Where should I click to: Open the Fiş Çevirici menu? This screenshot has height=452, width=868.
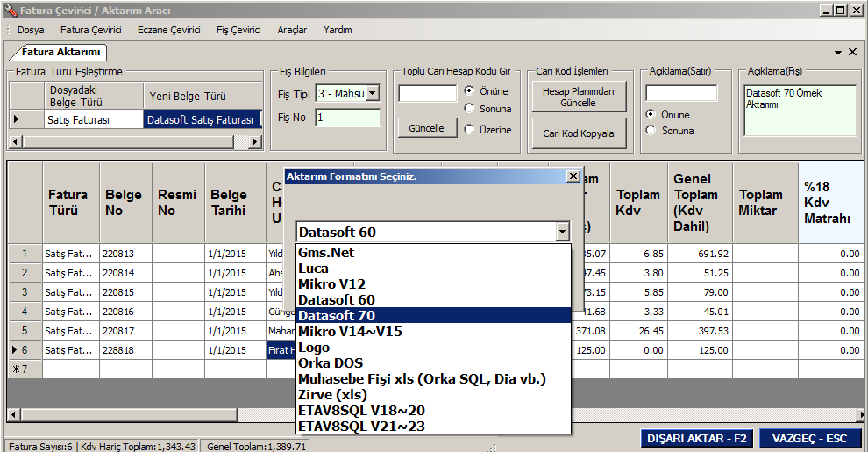[238, 30]
